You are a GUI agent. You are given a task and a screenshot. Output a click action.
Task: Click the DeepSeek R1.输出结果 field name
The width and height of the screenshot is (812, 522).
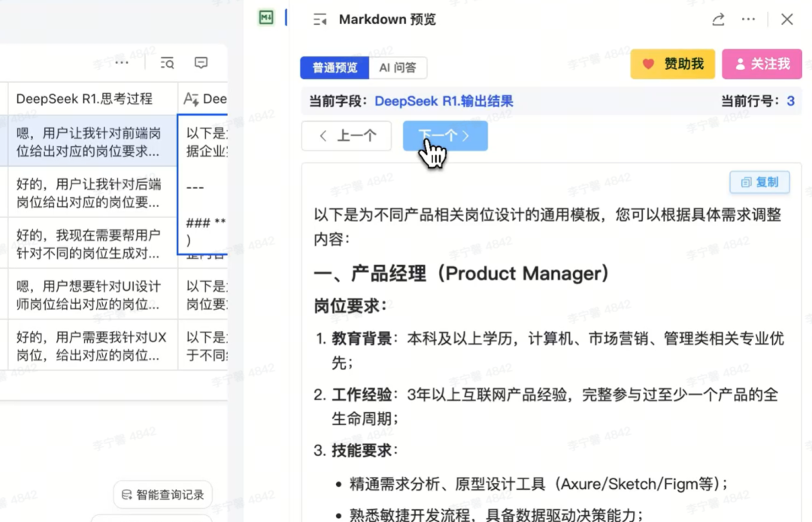[444, 101]
